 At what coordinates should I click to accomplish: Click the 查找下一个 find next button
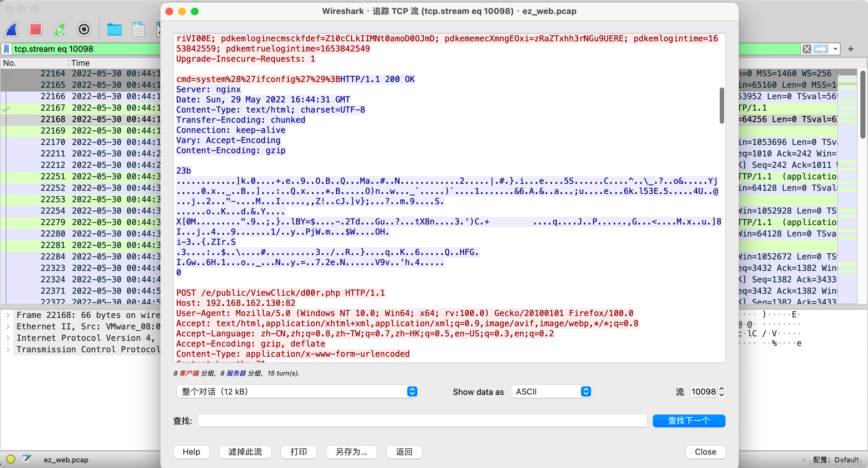tap(689, 421)
